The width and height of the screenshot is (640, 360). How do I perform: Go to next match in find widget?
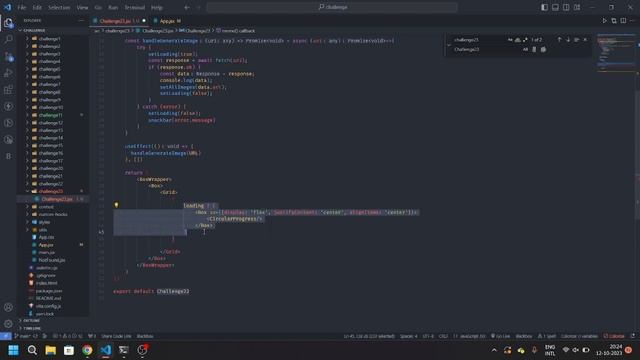point(568,40)
